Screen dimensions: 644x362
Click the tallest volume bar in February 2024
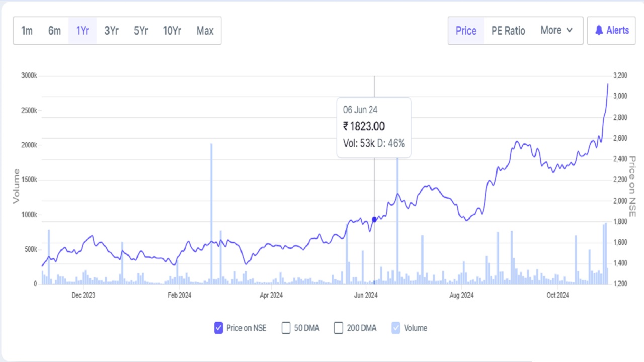tap(211, 214)
